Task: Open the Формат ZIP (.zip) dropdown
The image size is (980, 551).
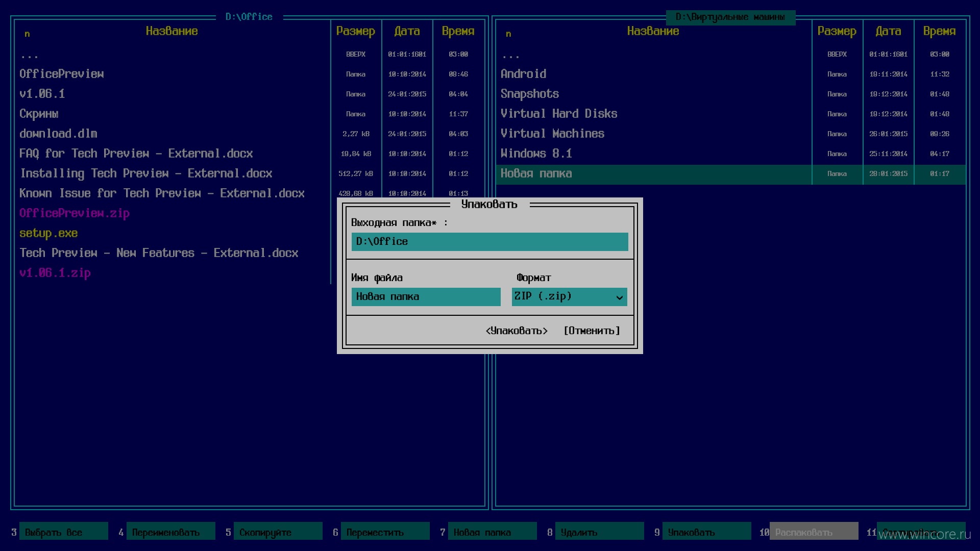Action: pyautogui.click(x=569, y=297)
